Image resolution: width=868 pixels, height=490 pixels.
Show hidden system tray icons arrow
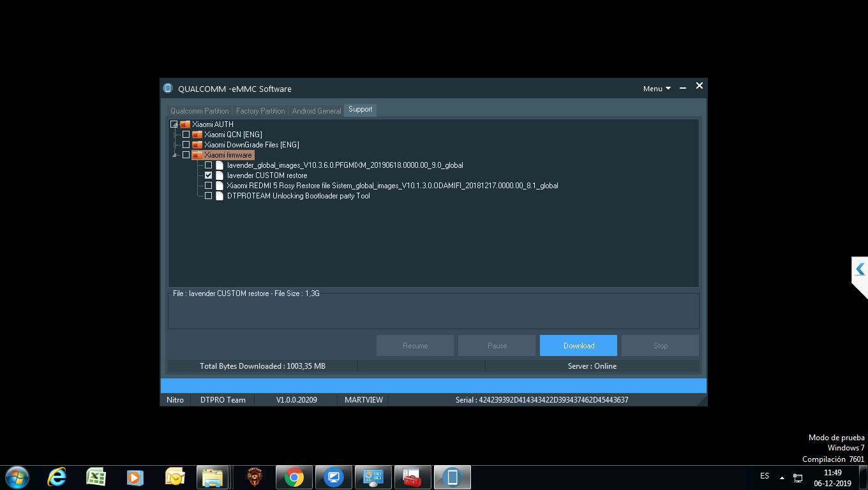click(782, 477)
